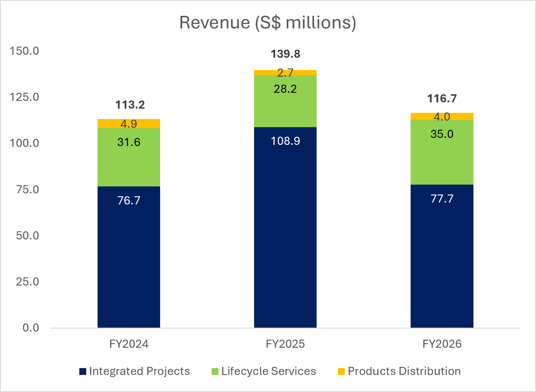Click the 'Integrated Projects' legend label
536x392 pixels.
click(139, 371)
